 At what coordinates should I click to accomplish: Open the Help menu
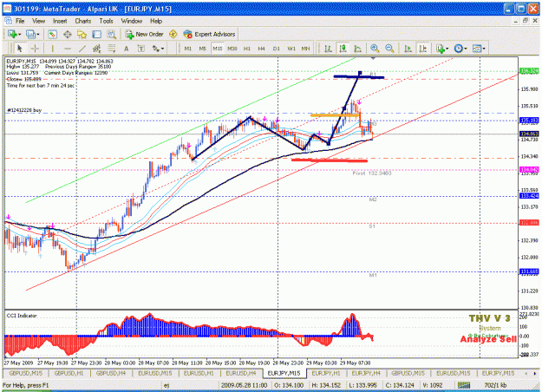156,21
